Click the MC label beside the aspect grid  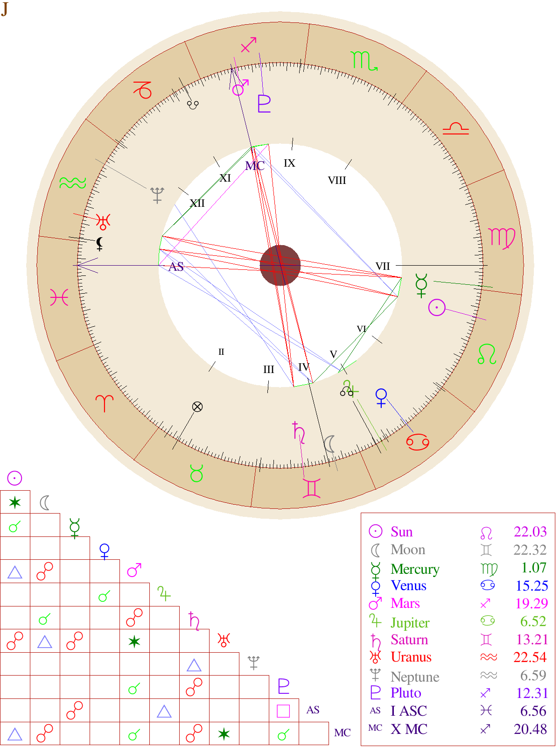click(x=343, y=733)
